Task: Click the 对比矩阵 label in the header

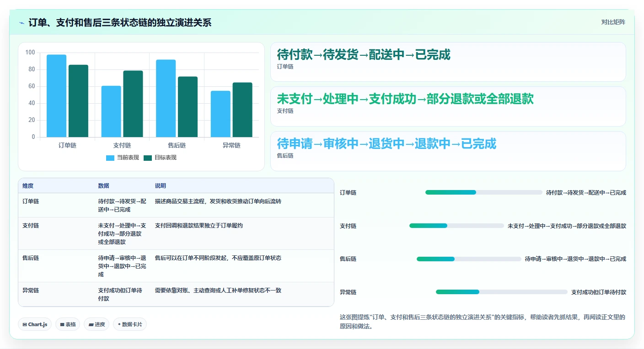Action: [613, 22]
